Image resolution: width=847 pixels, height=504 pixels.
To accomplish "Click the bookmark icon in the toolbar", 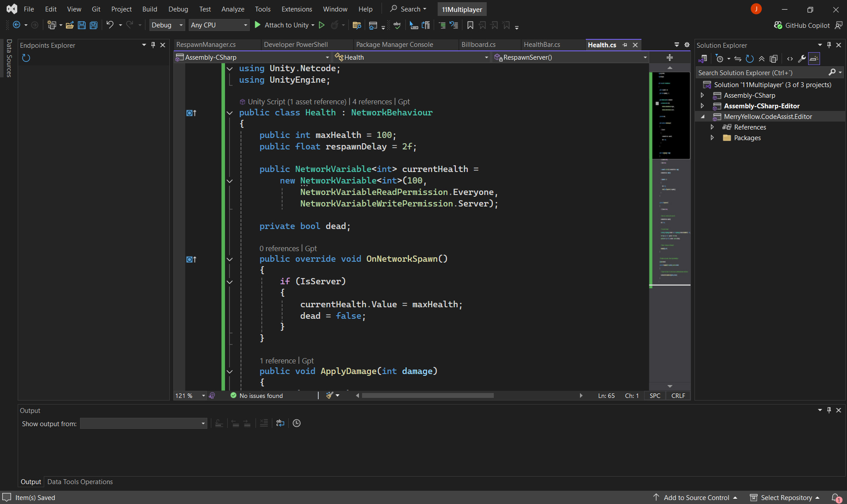I will click(470, 25).
